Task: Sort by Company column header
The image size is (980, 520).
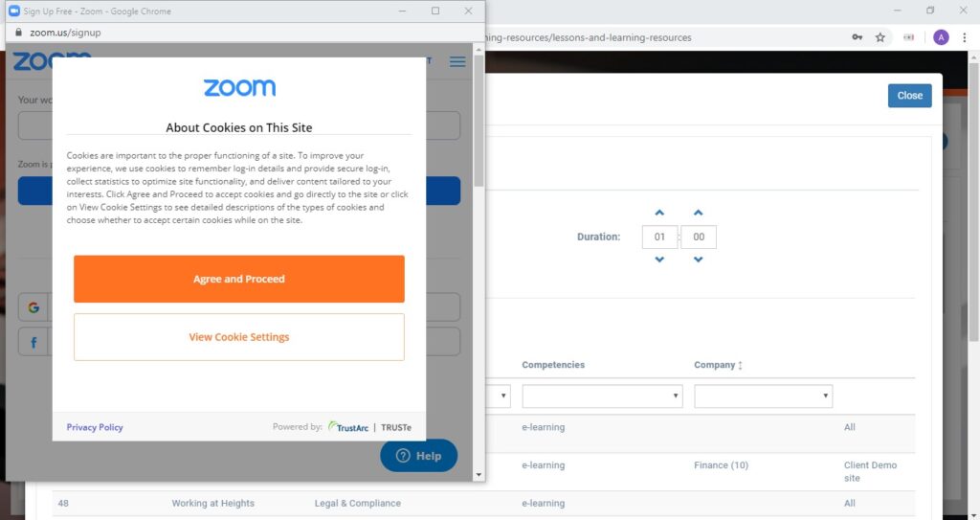Action: click(x=718, y=365)
